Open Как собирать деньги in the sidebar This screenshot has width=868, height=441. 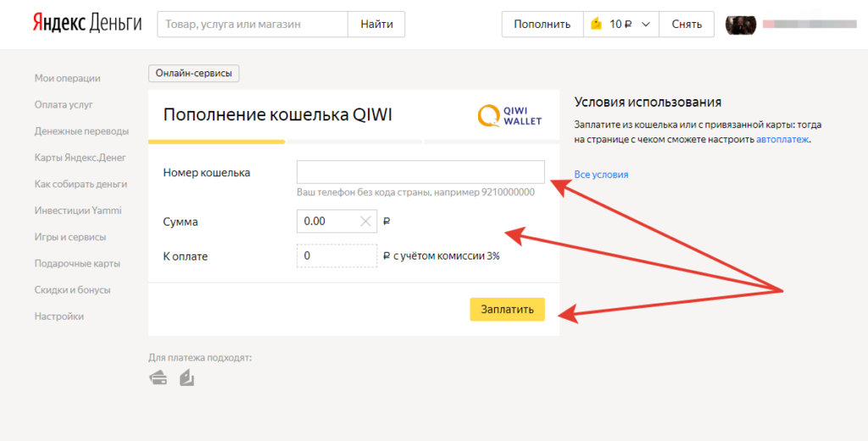pos(81,184)
